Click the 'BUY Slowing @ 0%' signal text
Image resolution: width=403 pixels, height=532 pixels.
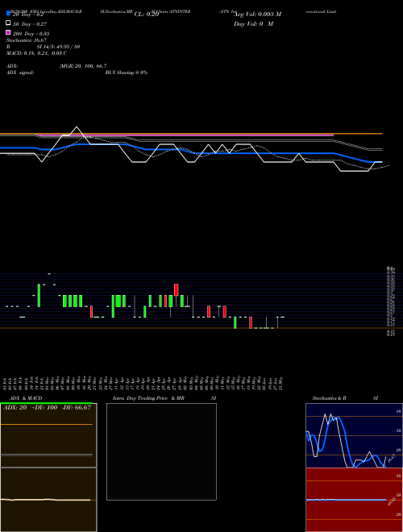(x=127, y=73)
